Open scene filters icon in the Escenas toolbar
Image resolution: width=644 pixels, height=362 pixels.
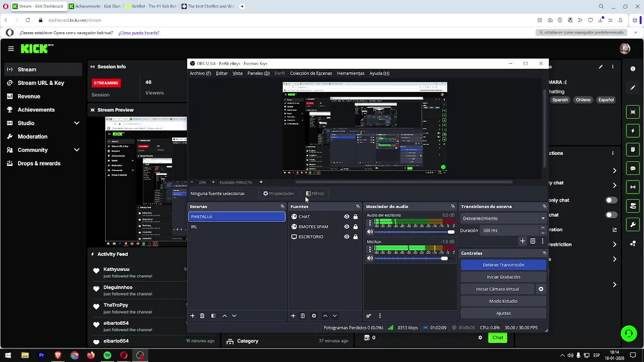coord(213,316)
